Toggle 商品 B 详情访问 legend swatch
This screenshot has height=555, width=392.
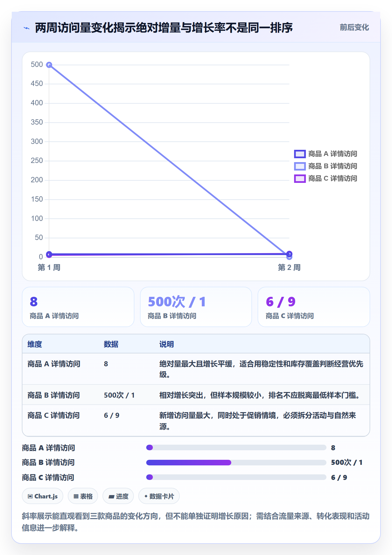coord(300,166)
